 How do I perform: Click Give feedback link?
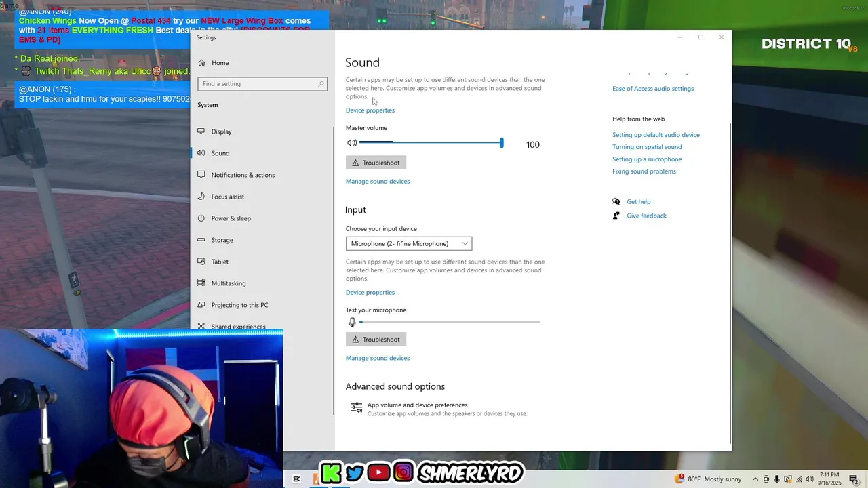(x=646, y=216)
